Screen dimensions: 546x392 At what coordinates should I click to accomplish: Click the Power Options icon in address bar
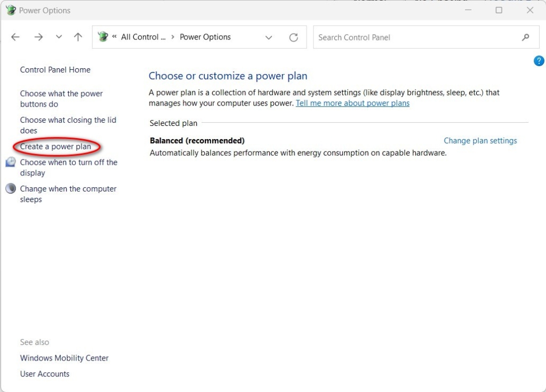pos(102,36)
